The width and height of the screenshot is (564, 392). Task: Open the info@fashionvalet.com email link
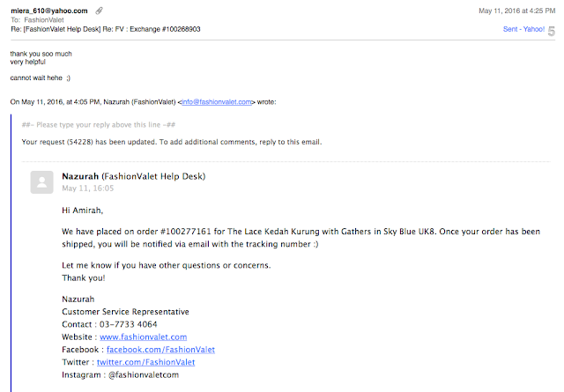[217, 102]
